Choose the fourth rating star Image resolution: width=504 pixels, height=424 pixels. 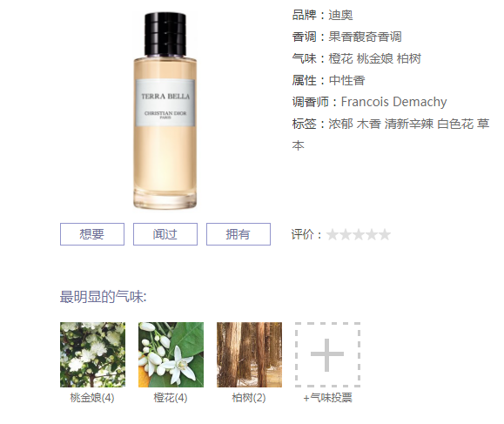click(372, 235)
